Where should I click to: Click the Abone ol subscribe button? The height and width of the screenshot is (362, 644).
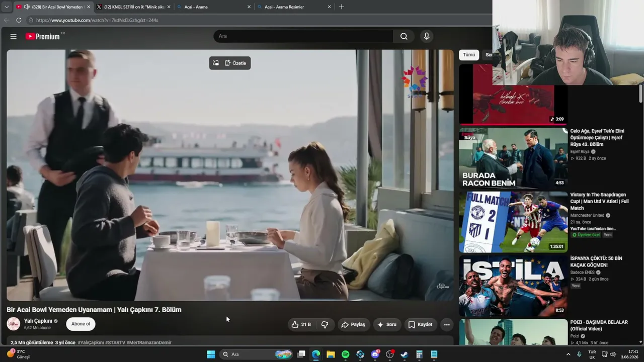(80, 324)
